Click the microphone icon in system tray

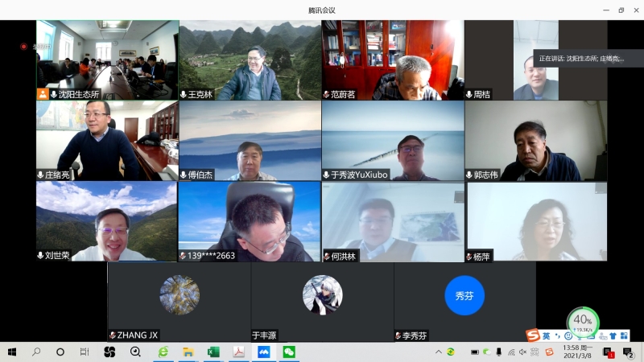pos(499,352)
